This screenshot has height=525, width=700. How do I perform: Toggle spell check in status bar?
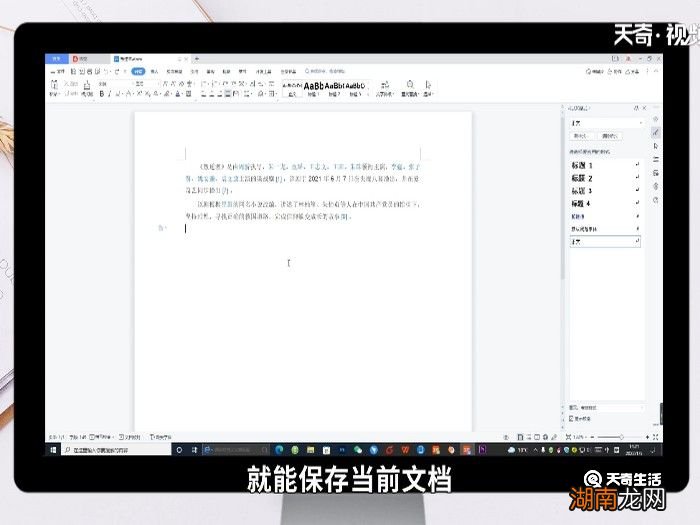101,437
